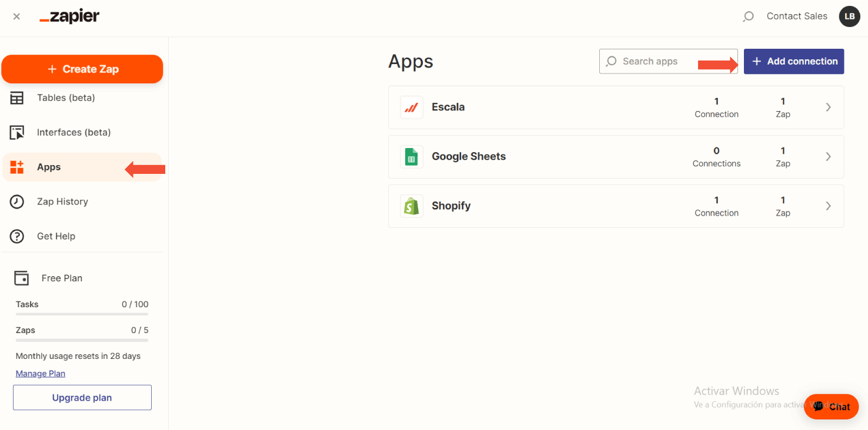Open the orange Chat bubble
The height and width of the screenshot is (430, 868).
(x=831, y=407)
